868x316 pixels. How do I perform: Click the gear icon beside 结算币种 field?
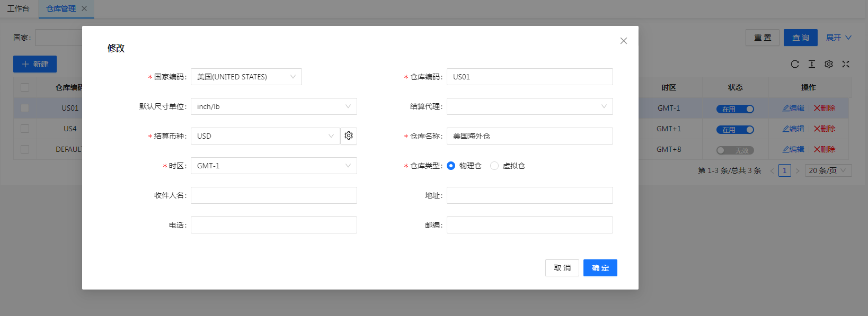click(x=348, y=136)
